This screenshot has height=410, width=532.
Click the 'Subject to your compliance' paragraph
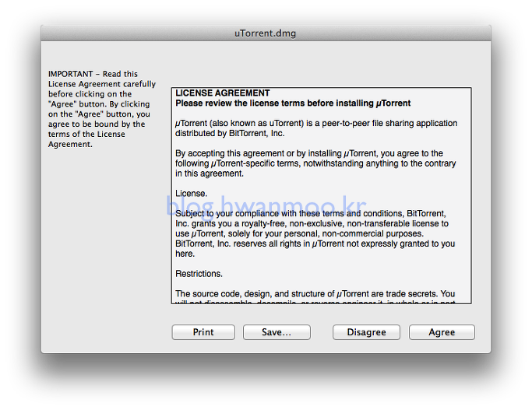pos(315,233)
